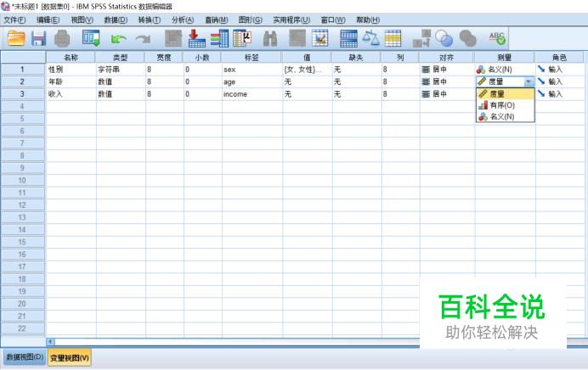Click the 角色 column header
The image size is (588, 370).
[559, 58]
